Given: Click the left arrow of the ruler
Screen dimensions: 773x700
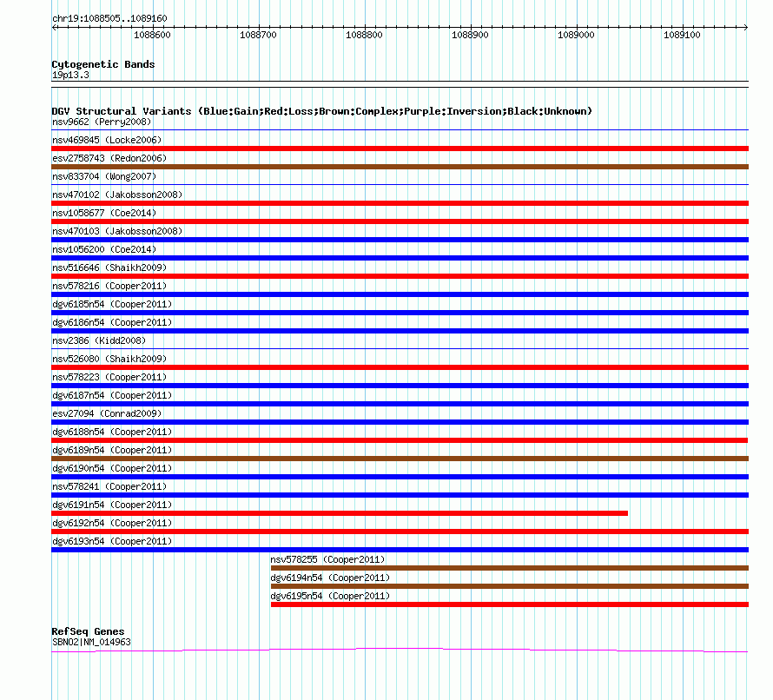Looking at the screenshot, I should 54,28.
